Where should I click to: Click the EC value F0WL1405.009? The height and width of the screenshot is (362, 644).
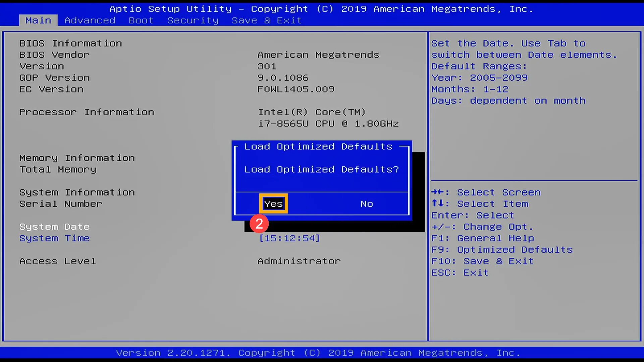(296, 89)
